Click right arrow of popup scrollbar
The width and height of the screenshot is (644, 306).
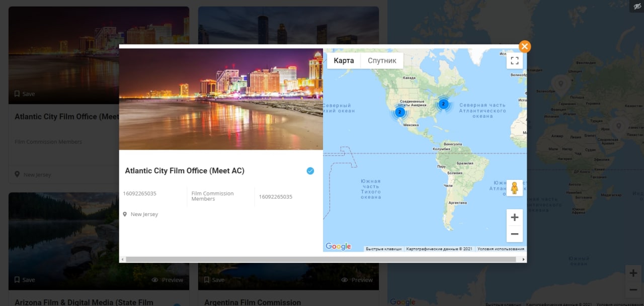(524, 259)
